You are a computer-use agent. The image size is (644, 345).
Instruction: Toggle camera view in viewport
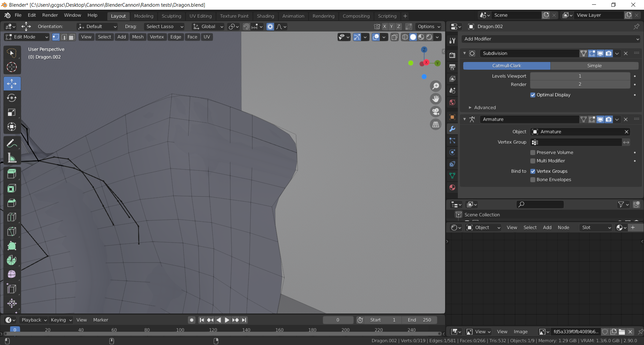click(436, 112)
